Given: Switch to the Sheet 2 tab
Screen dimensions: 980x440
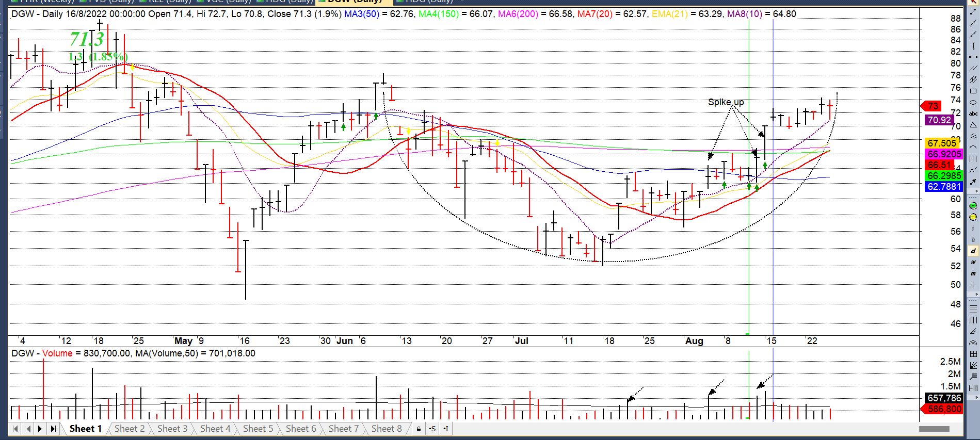Looking at the screenshot, I should click(x=129, y=429).
